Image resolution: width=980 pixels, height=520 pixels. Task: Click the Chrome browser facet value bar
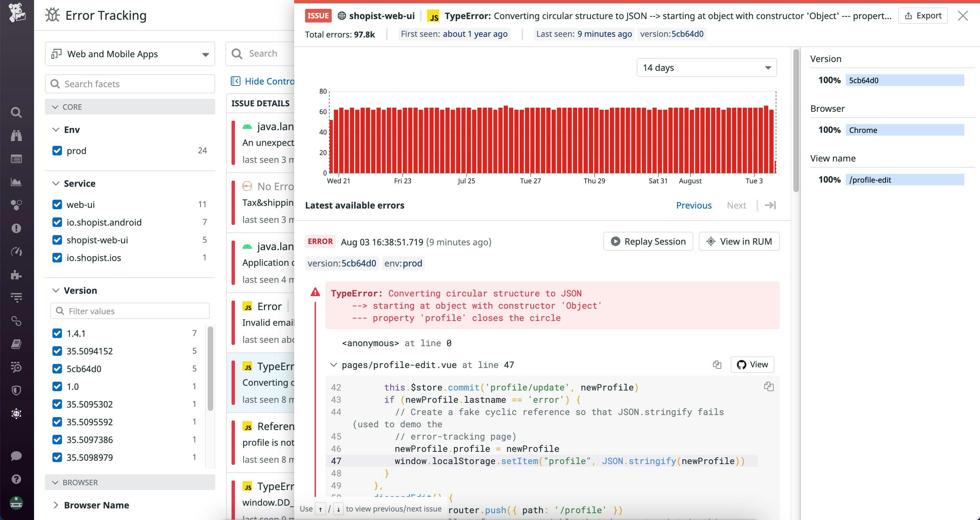coord(905,130)
